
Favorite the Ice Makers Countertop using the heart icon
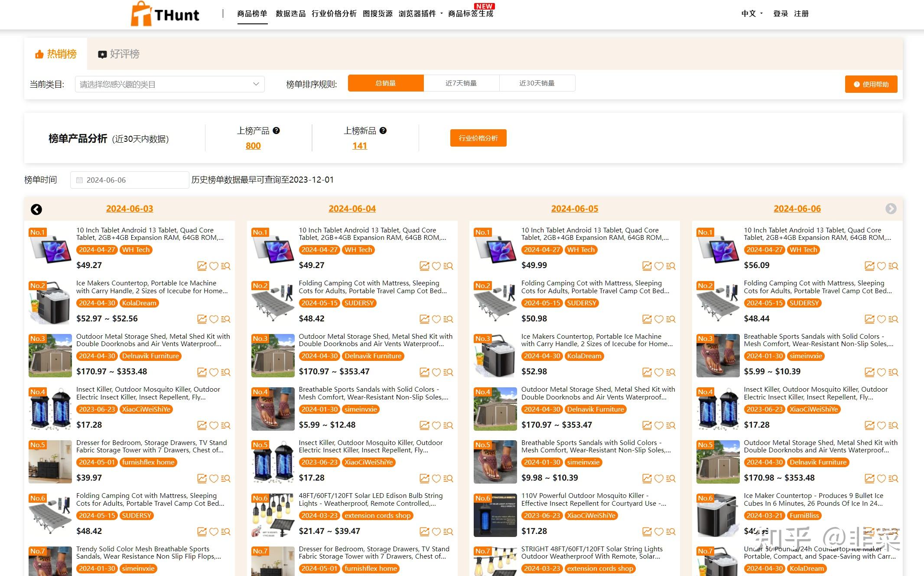click(214, 319)
